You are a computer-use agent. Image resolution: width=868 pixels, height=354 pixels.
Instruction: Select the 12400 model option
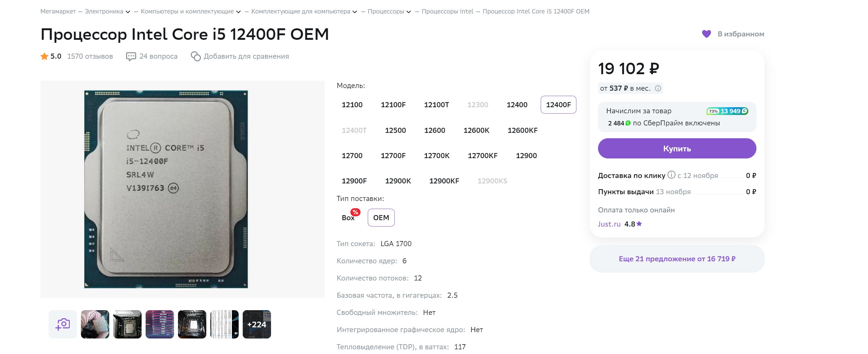coord(517,105)
